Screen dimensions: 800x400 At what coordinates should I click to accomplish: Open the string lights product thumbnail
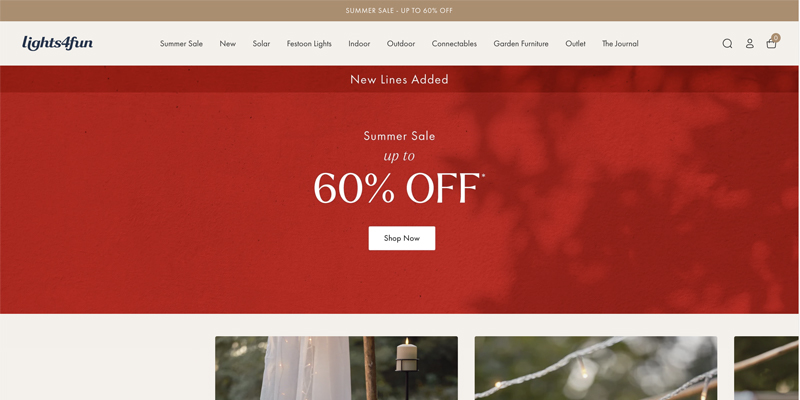[596, 368]
